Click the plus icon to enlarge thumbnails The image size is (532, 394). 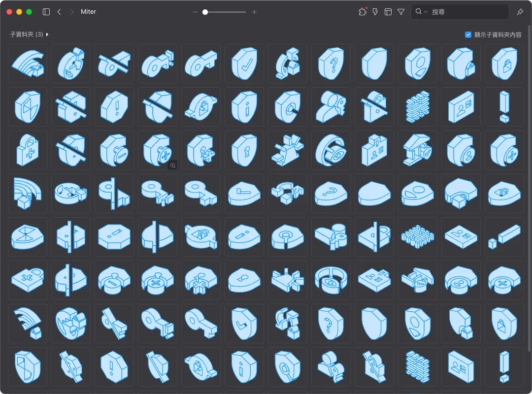tap(254, 12)
